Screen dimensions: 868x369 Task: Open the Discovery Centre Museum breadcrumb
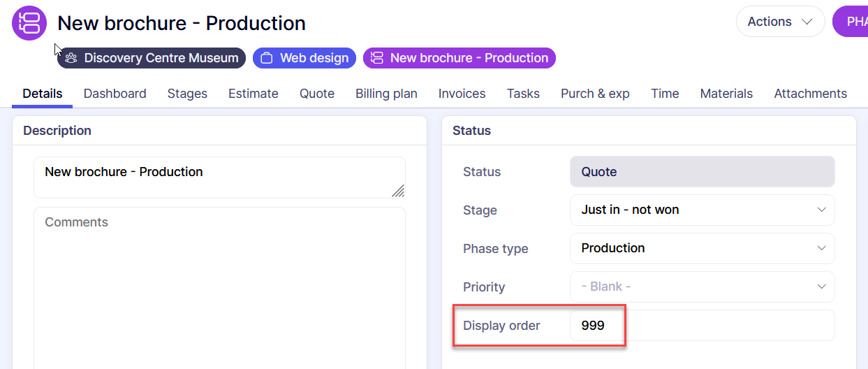pyautogui.click(x=161, y=58)
